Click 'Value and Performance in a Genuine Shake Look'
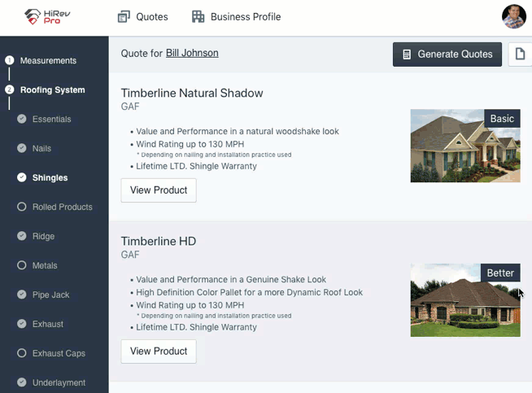 pos(231,280)
